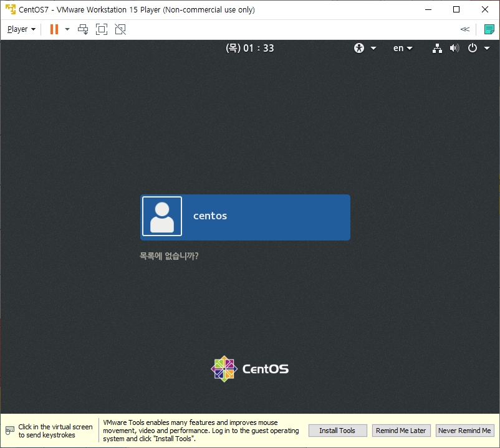500x448 pixels.
Task: Send Ctrl+Alt+Del to the virtual machine
Action: [x=83, y=29]
